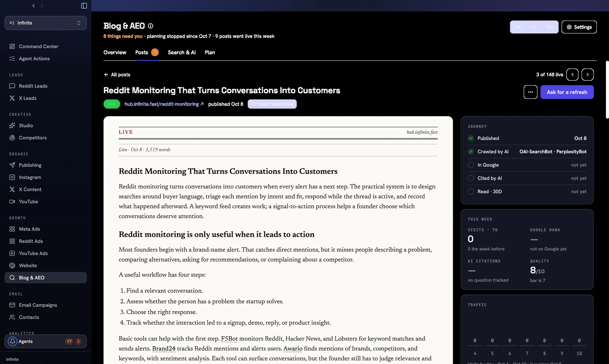Select the 7D time range
This screenshot has height=364, width=609.
coord(517,27)
